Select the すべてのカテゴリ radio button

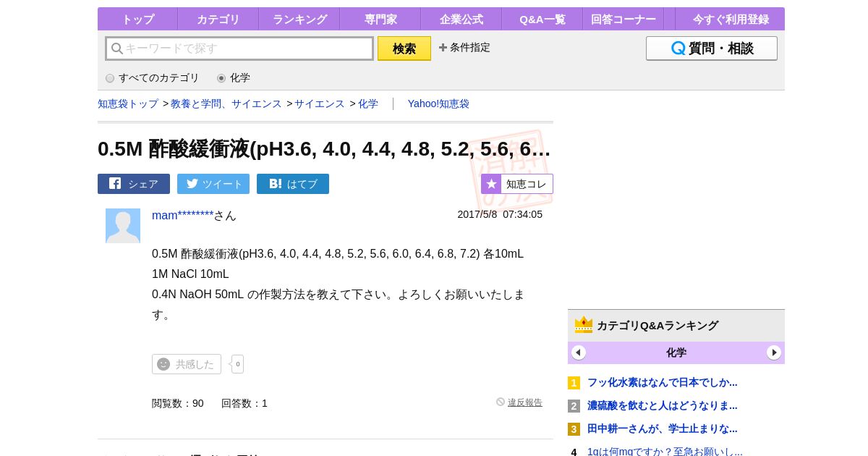(110, 78)
